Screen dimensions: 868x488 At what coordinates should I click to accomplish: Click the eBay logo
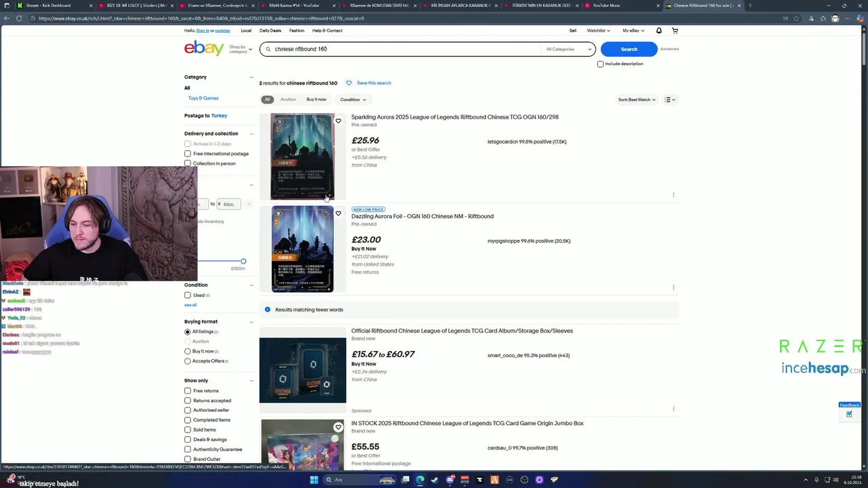[x=204, y=48]
